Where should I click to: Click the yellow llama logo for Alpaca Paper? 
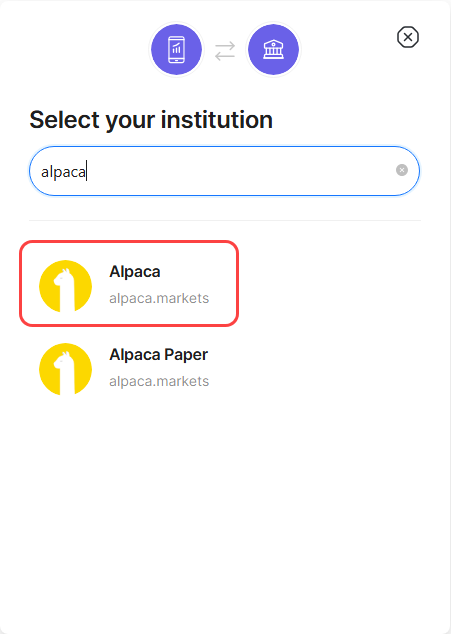66,369
